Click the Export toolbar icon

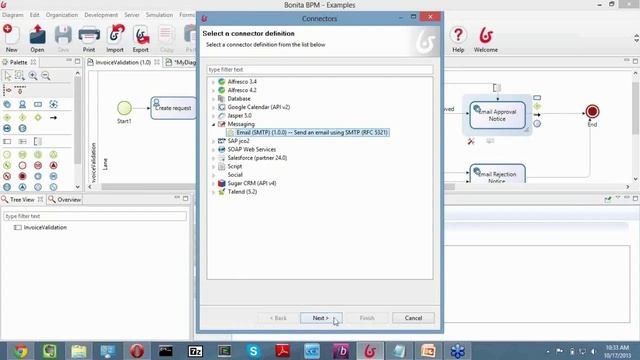141,35
